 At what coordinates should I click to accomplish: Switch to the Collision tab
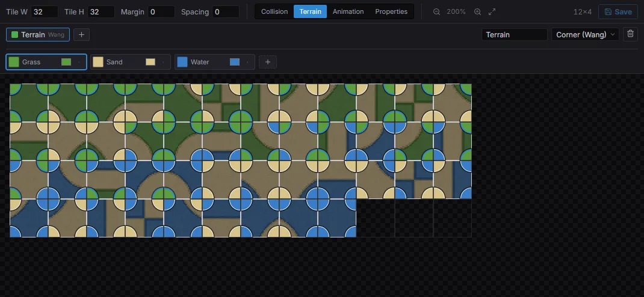(274, 11)
